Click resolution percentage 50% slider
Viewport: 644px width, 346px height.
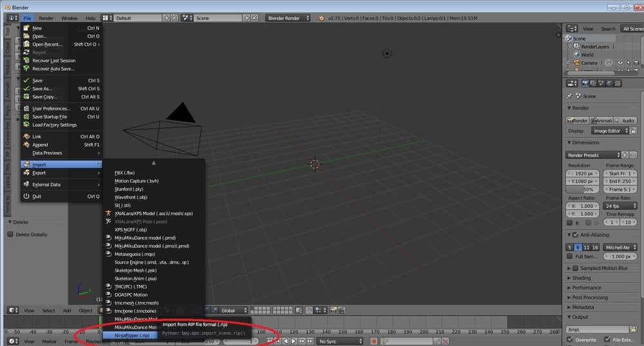582,189
